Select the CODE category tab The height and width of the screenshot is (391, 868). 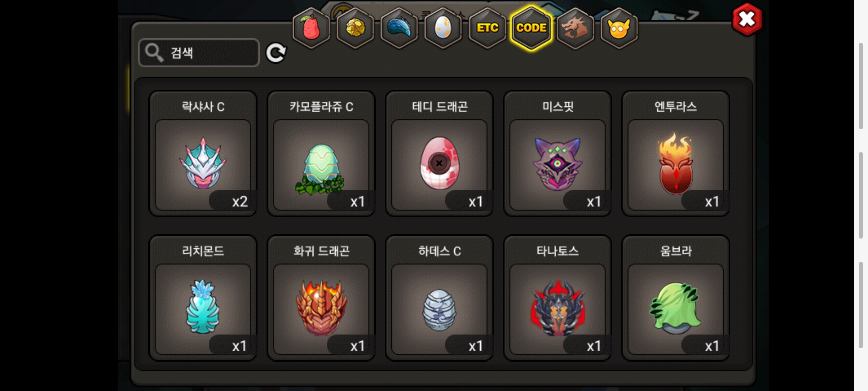coord(531,28)
